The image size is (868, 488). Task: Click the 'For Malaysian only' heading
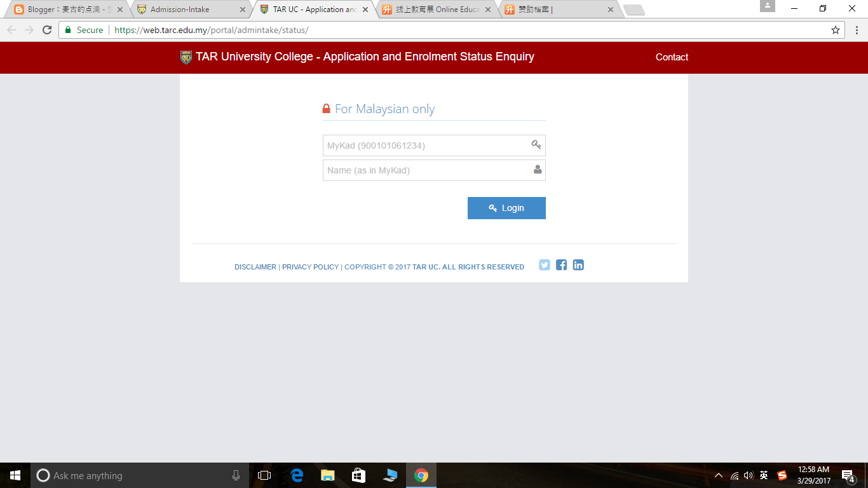click(x=384, y=109)
